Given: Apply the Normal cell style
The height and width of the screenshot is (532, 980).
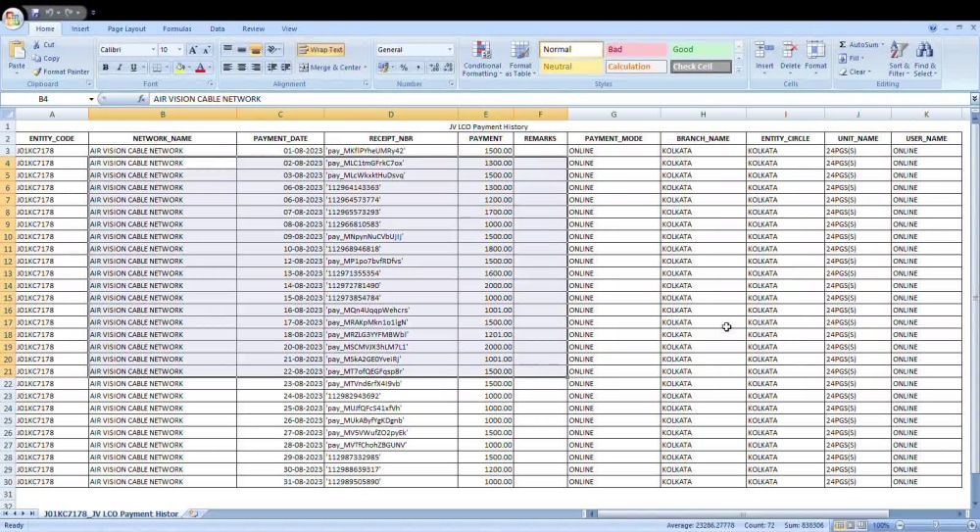Looking at the screenshot, I should (570, 49).
